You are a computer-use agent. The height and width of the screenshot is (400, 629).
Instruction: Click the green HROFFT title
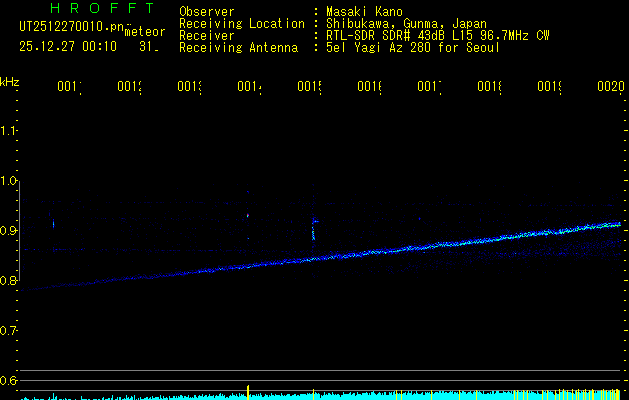(x=102, y=8)
